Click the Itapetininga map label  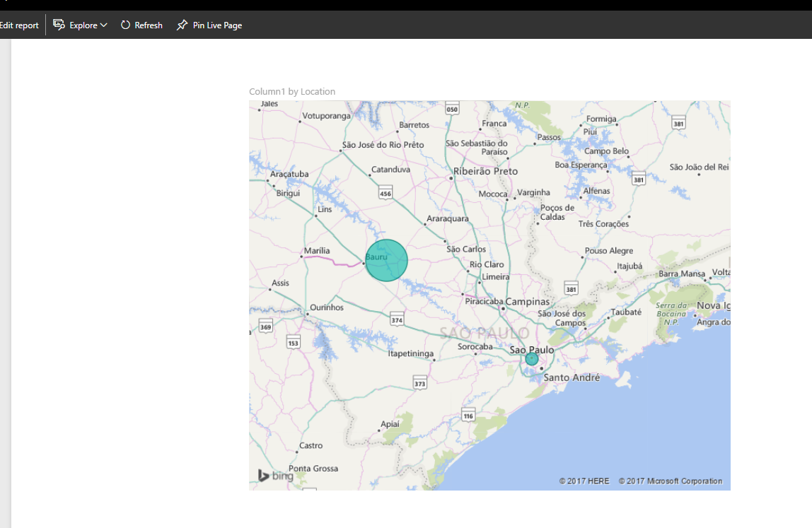pos(411,353)
